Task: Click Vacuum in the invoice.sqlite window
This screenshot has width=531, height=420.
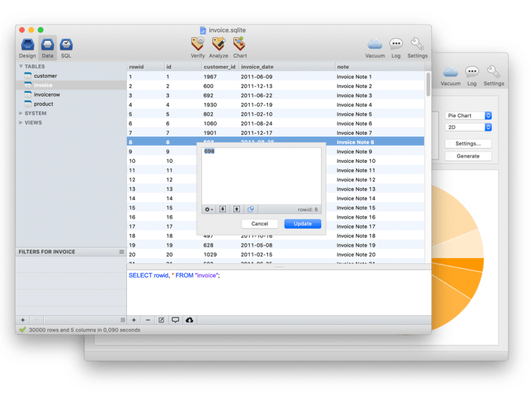Action: [x=375, y=48]
